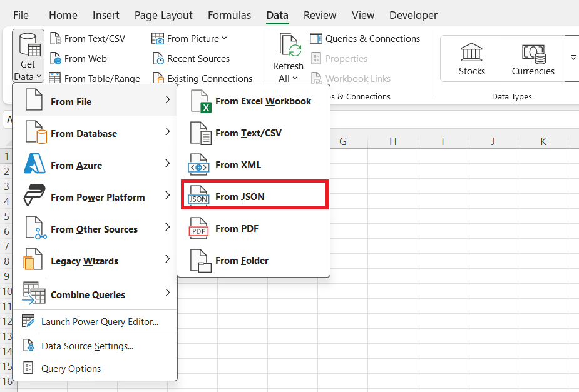
Task: Open the File tab
Action: coord(21,15)
